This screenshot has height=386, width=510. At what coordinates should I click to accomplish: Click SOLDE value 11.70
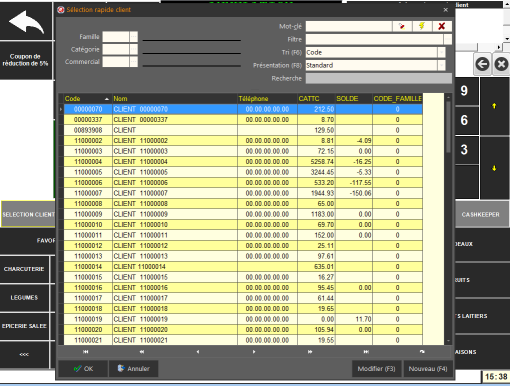pos(363,319)
